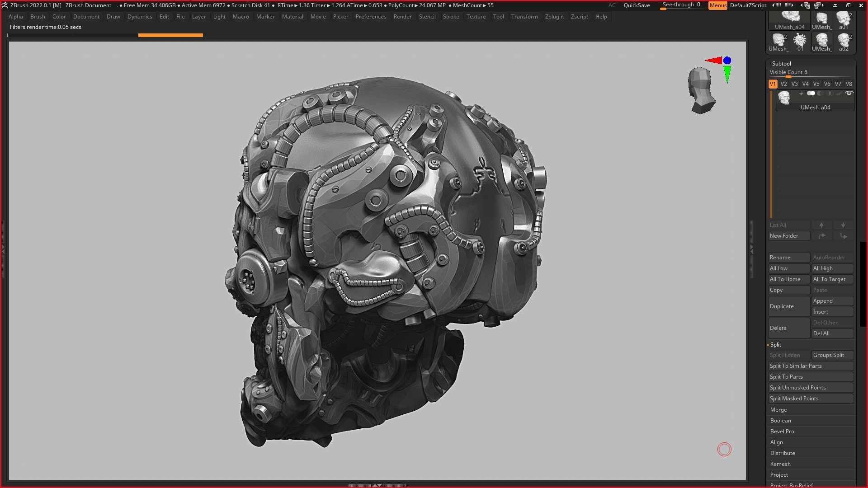Open the Stroke menu
Screen dimensions: 868x488
(x=451, y=17)
